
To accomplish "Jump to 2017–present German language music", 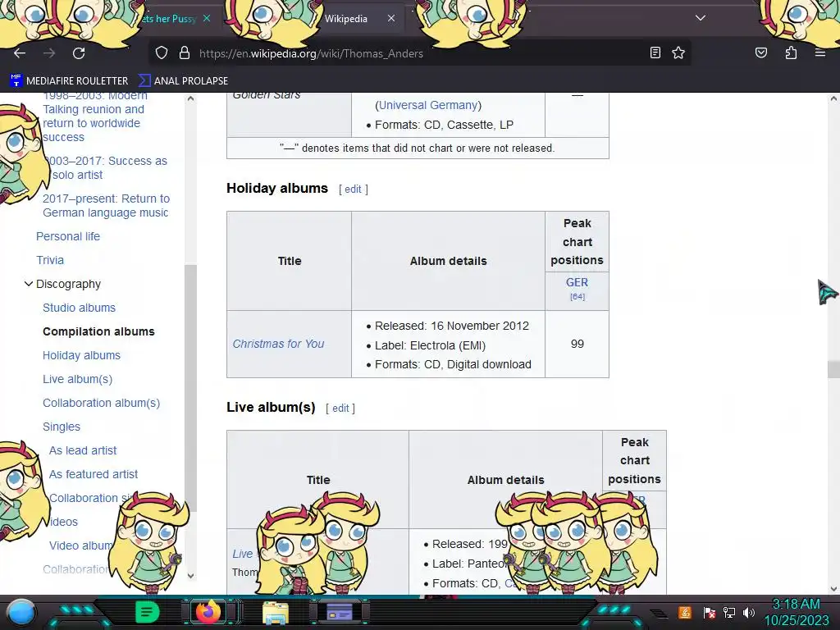I will click(x=106, y=206).
